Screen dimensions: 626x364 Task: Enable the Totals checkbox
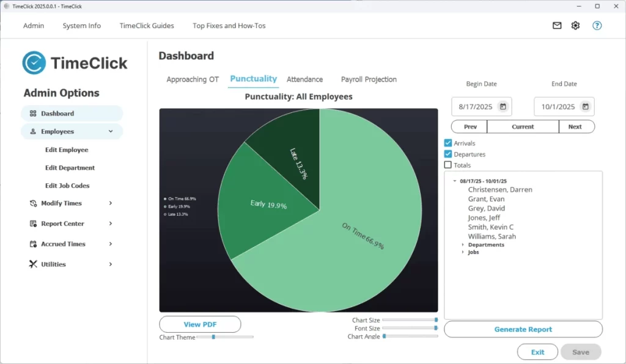click(447, 165)
